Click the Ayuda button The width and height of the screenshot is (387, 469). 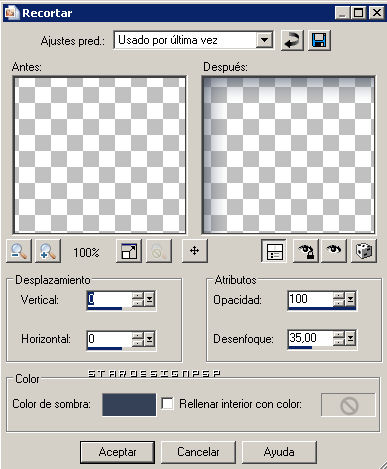[x=279, y=452]
